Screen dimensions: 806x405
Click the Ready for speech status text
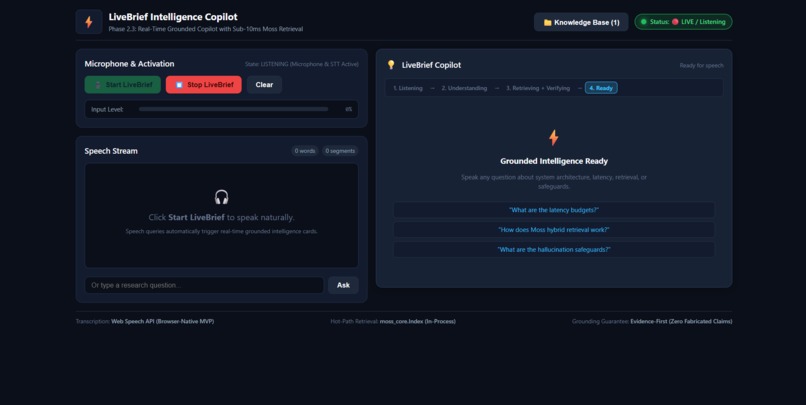pos(701,65)
